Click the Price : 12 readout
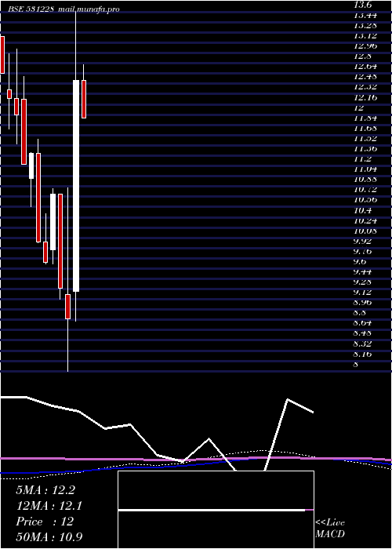 [x=45, y=522]
